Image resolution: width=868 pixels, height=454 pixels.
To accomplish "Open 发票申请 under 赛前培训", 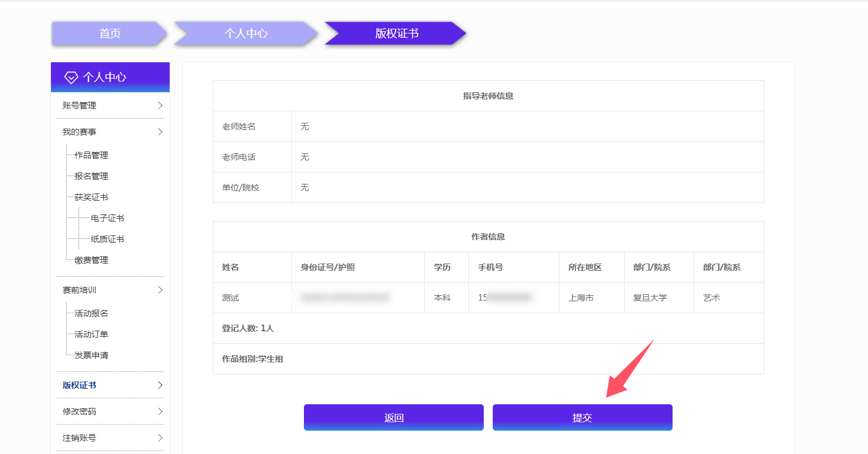I will click(x=91, y=355).
